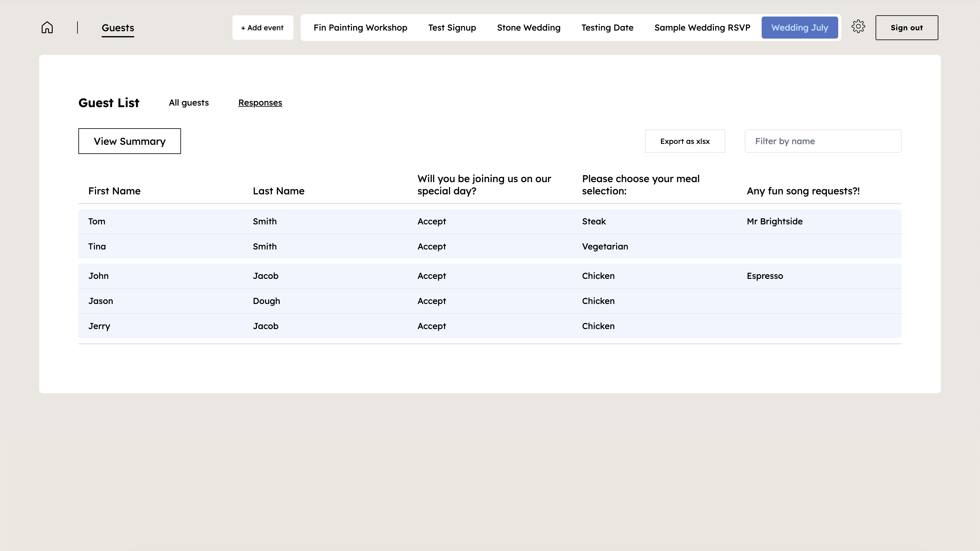Open the Guests section
Screen dimensions: 980x551
point(118,27)
